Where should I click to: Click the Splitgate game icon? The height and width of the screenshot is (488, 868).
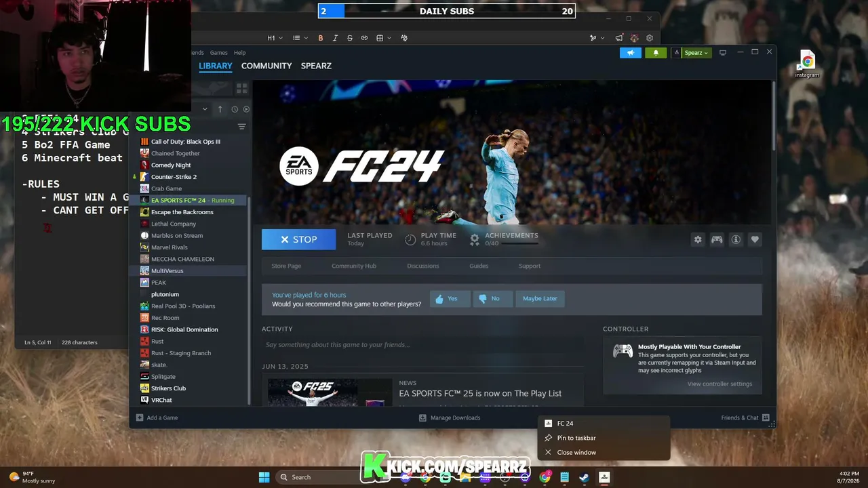(x=144, y=376)
